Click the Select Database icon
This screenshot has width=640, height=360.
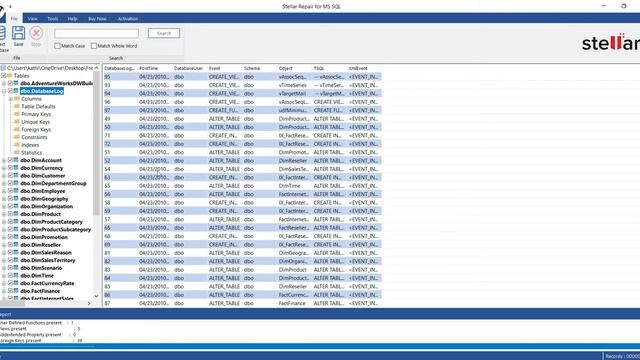pos(2,33)
